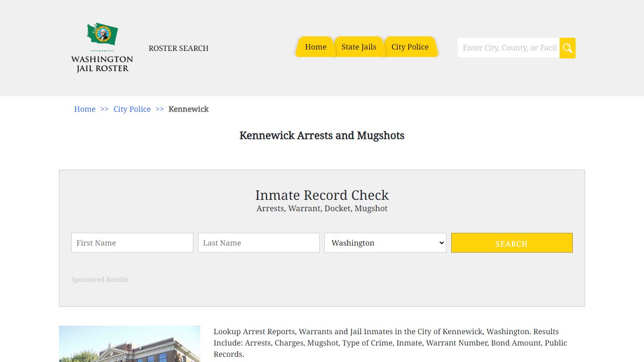The width and height of the screenshot is (644, 362).
Task: Follow the City Police breadcrumb link
Action: (132, 109)
